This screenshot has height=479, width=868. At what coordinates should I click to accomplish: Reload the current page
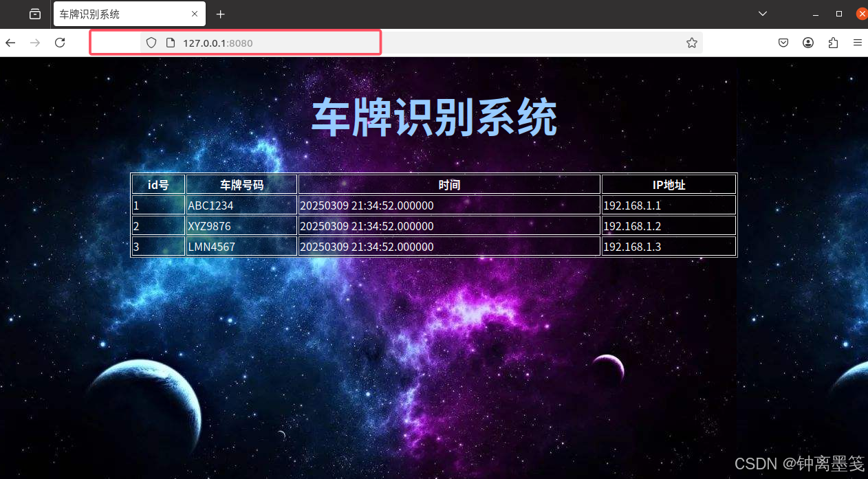(60, 43)
